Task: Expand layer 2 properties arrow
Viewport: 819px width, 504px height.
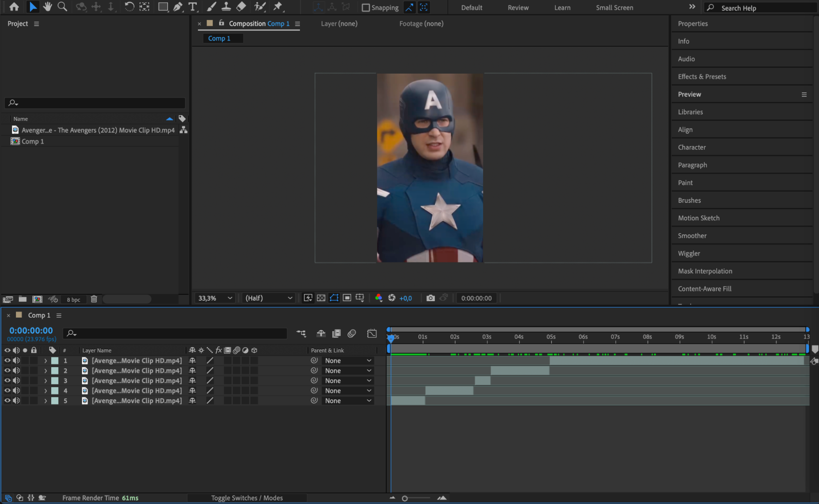Action: point(45,371)
